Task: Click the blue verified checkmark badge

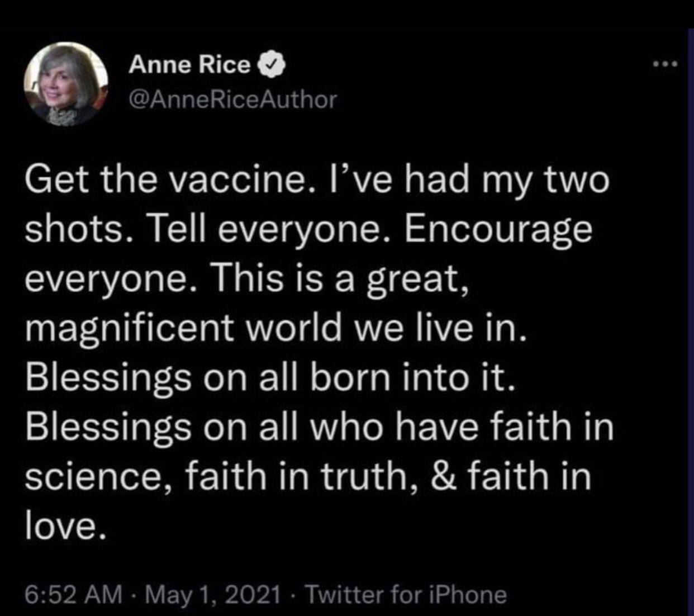Action: pyautogui.click(x=271, y=66)
